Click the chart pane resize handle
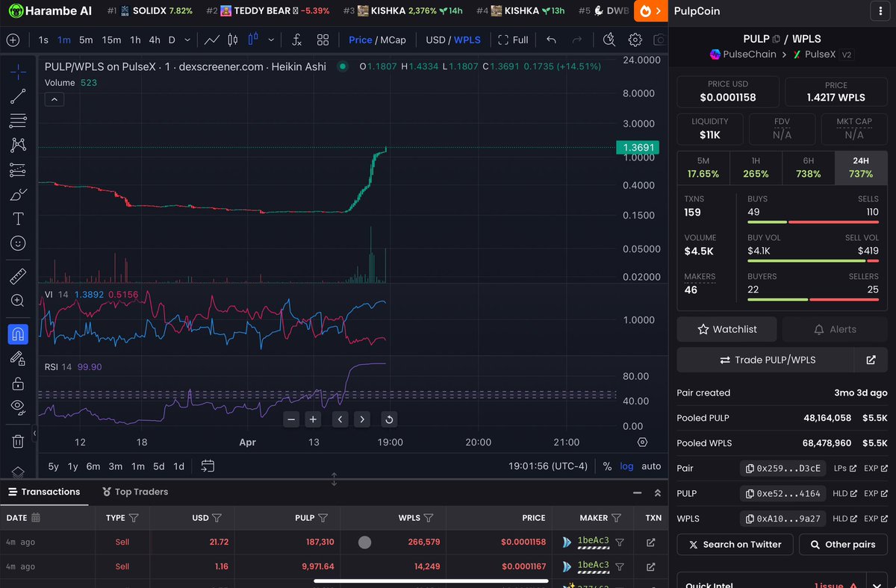This screenshot has height=588, width=896. (334, 479)
